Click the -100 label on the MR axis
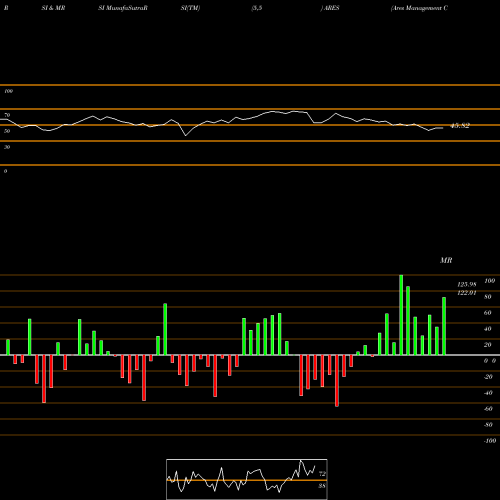500x500 pixels. tap(490, 441)
